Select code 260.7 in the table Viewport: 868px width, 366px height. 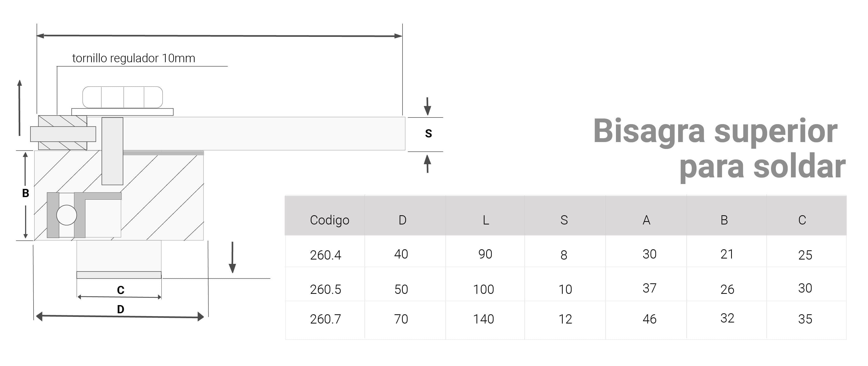[x=325, y=319]
